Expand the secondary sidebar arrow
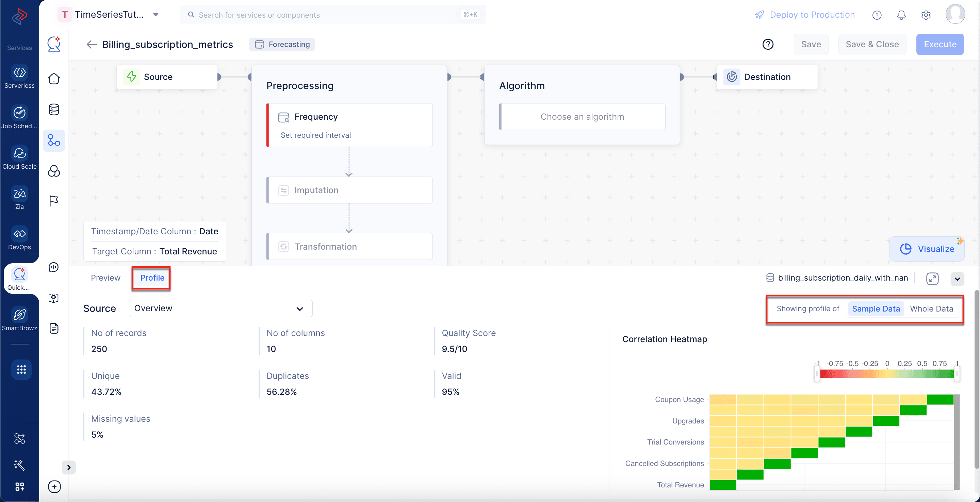Image resolution: width=980 pixels, height=502 pixels. click(x=69, y=467)
